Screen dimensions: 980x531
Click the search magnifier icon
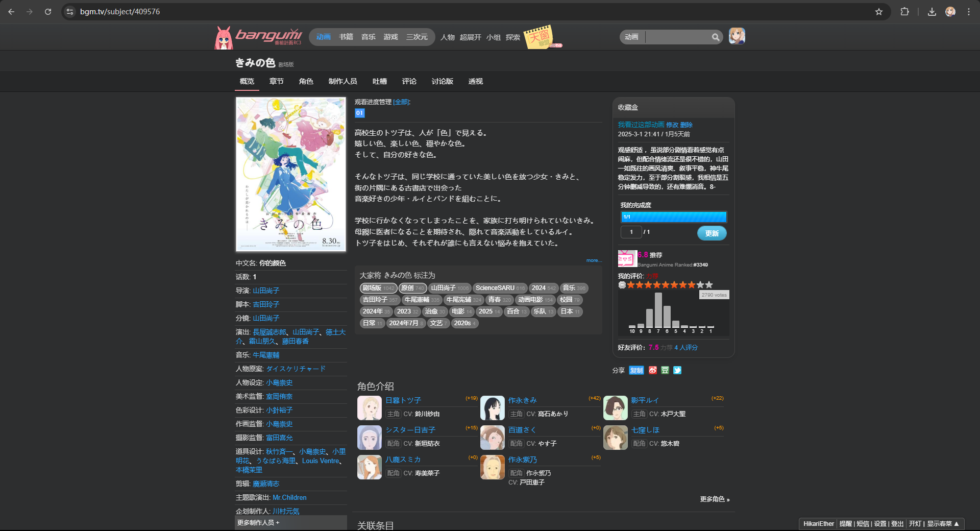pyautogui.click(x=716, y=37)
